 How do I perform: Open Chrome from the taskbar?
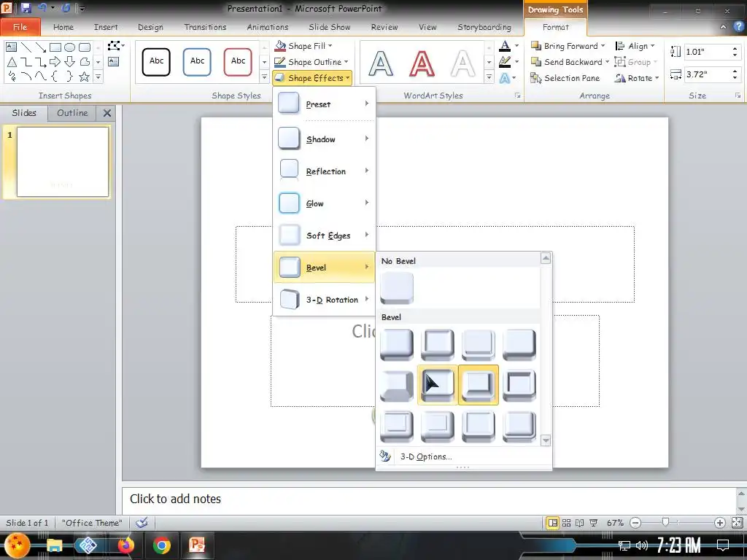coord(161,545)
